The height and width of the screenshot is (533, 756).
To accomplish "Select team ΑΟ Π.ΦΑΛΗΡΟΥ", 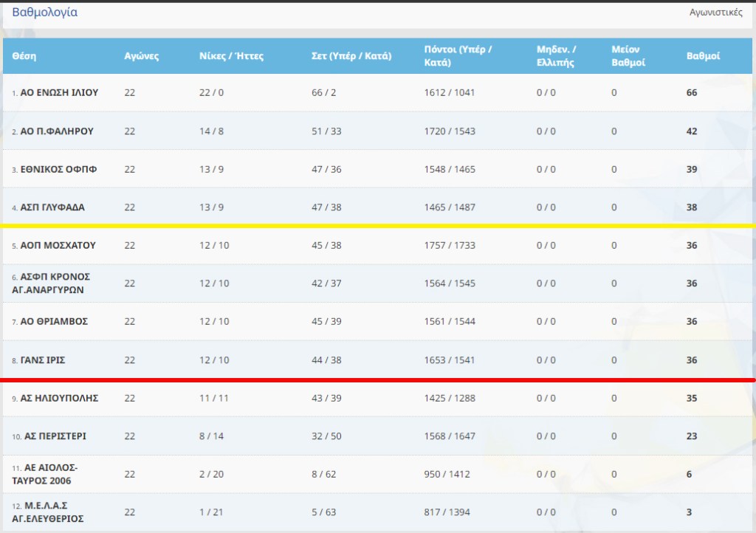I will pyautogui.click(x=57, y=131).
